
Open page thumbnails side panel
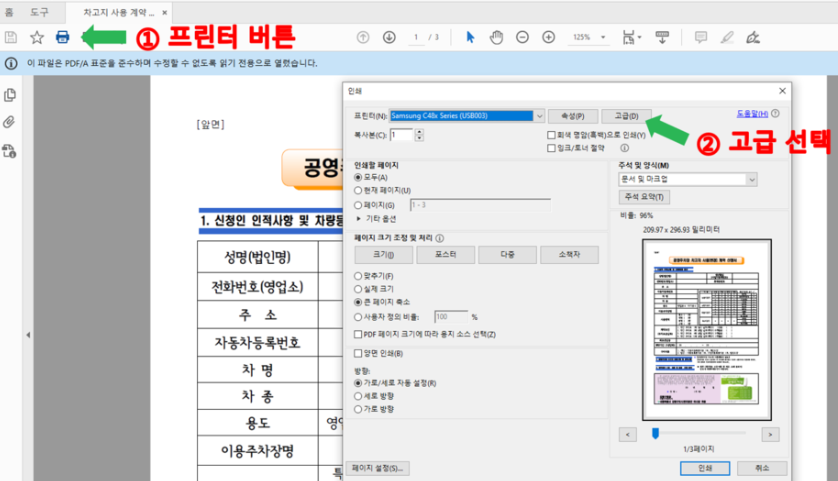(x=10, y=95)
